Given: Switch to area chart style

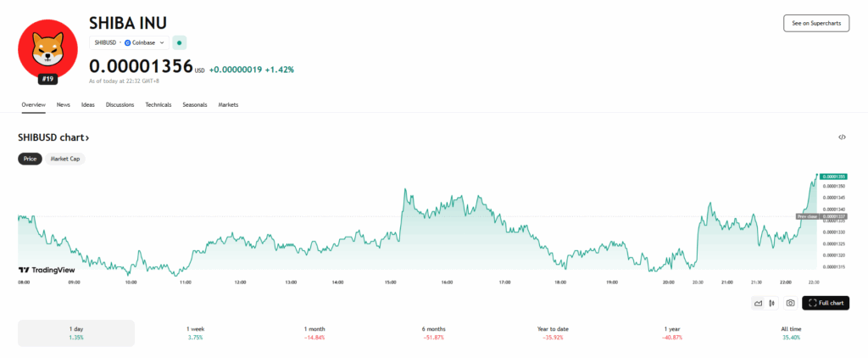Looking at the screenshot, I should tap(759, 303).
